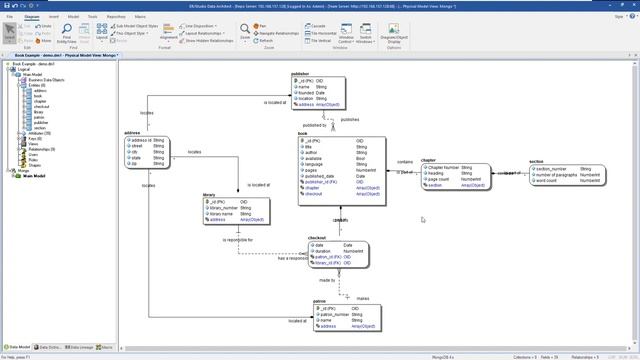
Task: Open Sub Model Object Styles
Action: point(134,26)
